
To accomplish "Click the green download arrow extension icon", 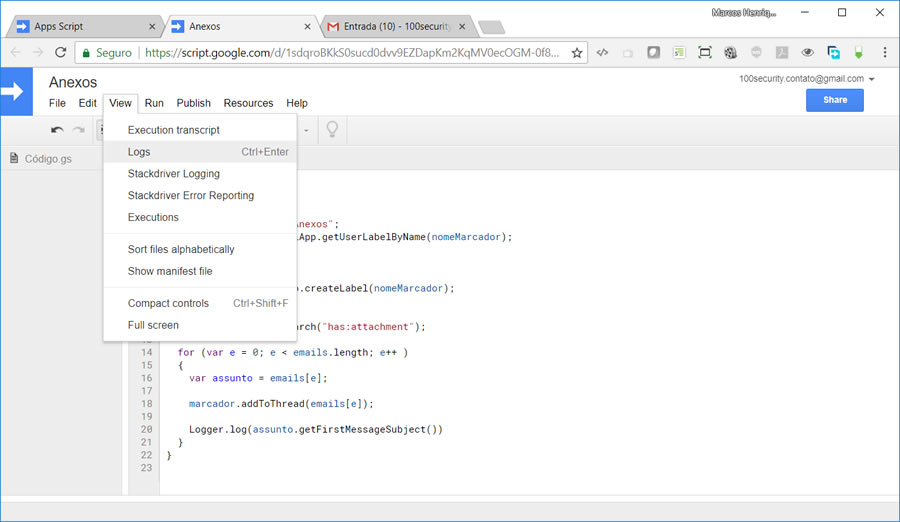I will (859, 52).
